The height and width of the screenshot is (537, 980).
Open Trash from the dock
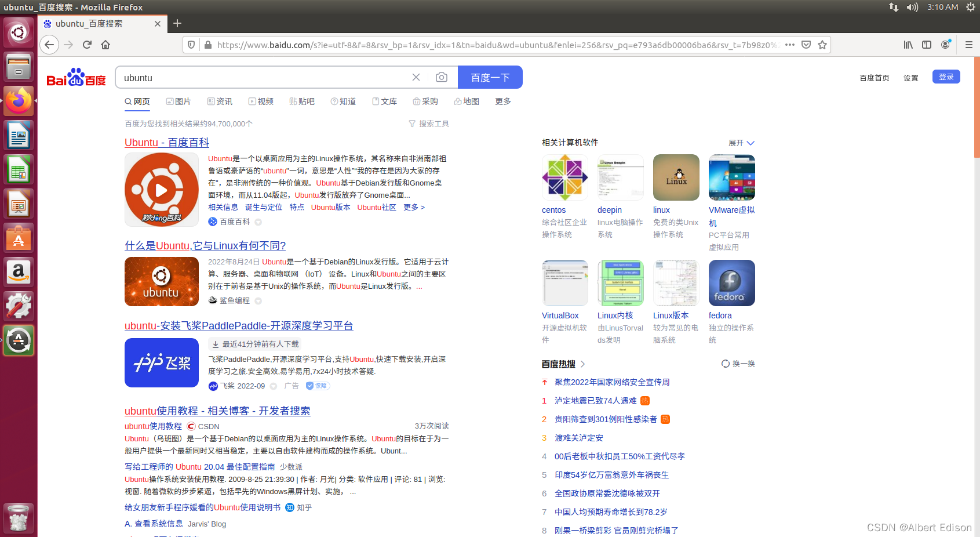point(19,518)
